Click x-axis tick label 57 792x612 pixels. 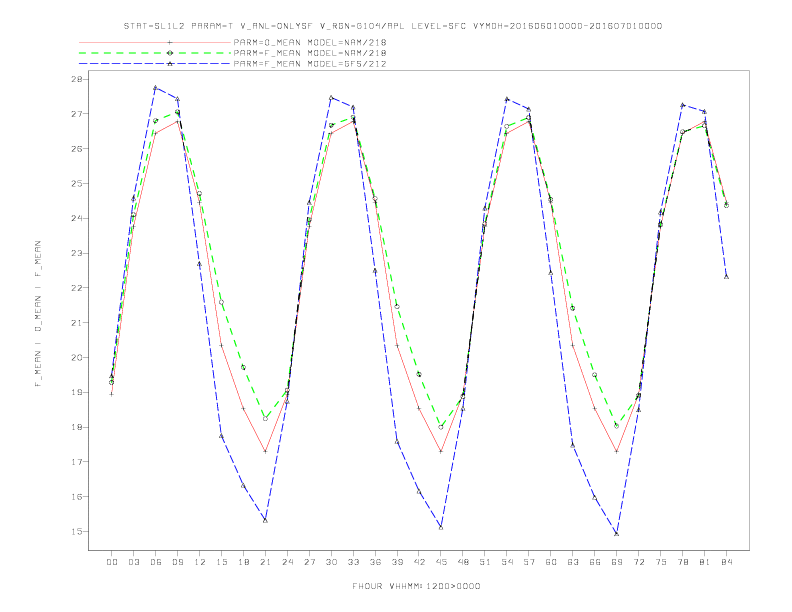tap(529, 562)
